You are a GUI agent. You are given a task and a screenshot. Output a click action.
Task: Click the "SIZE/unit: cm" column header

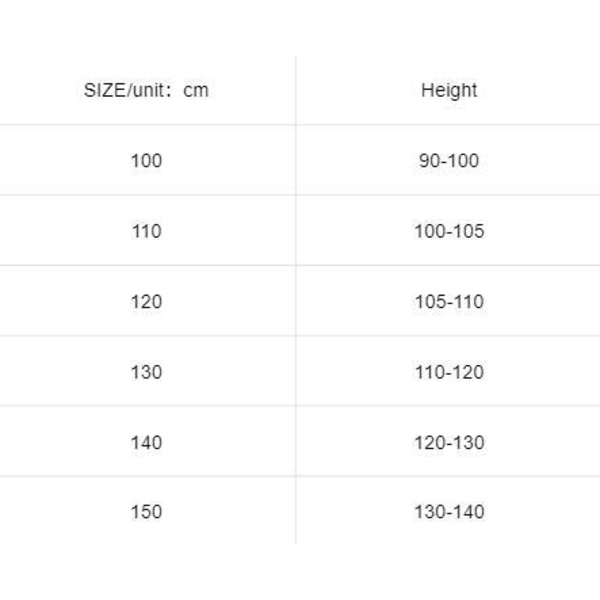click(146, 90)
